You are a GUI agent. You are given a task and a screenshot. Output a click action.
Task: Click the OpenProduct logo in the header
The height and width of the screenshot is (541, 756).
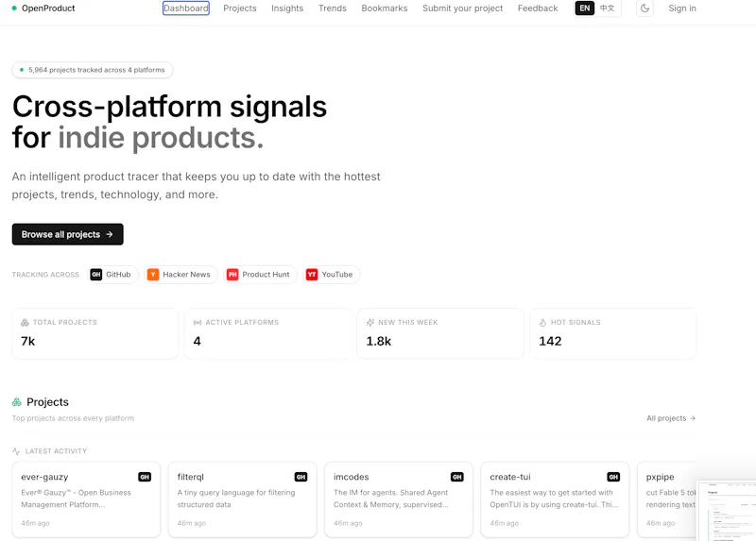[43, 8]
